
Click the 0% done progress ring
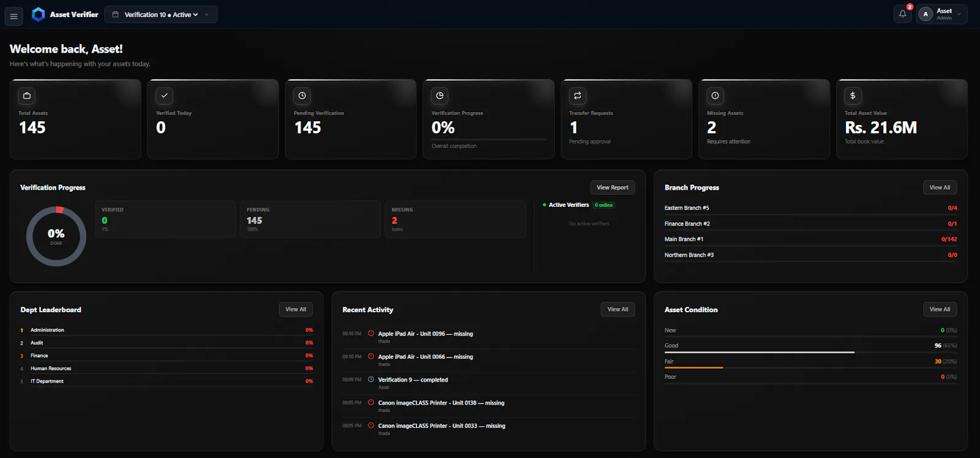[56, 236]
